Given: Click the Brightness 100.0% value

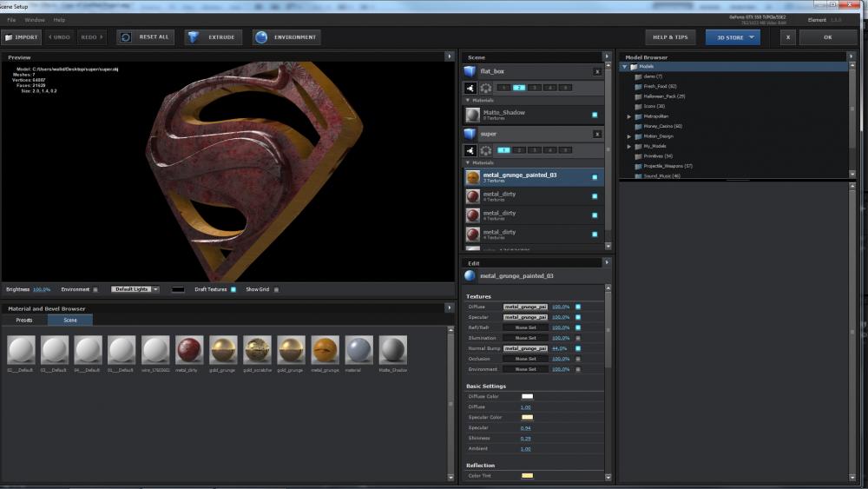Looking at the screenshot, I should 42,289.
